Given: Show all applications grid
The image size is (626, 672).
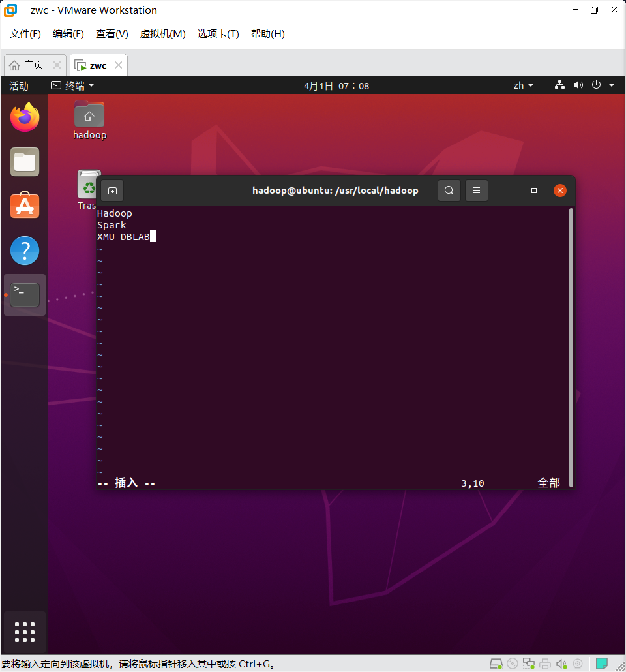Looking at the screenshot, I should tap(24, 632).
